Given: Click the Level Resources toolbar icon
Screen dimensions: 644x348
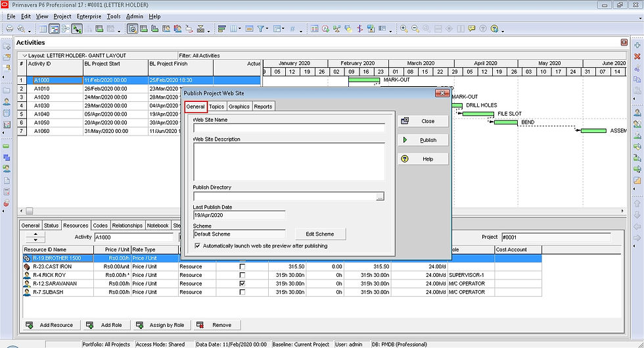Looking at the screenshot, I should tap(336, 29).
